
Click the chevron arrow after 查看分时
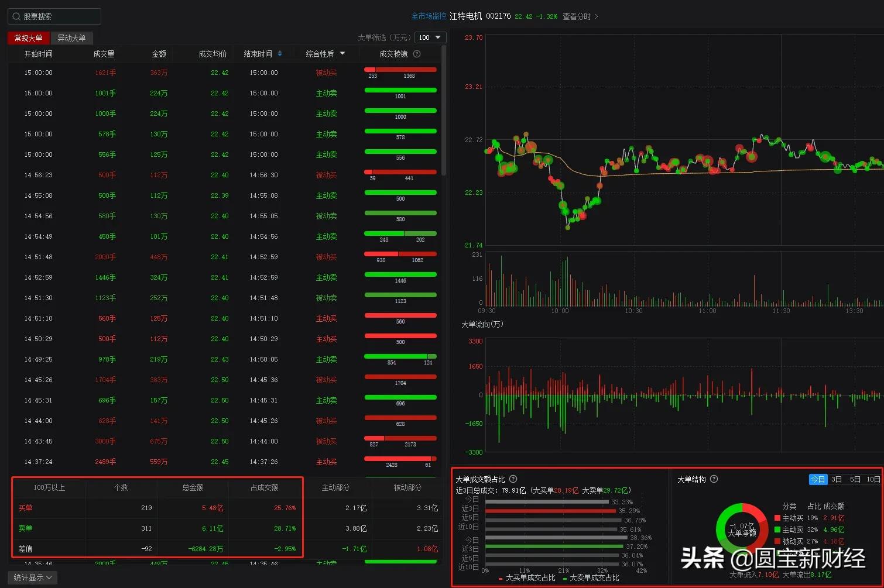[597, 16]
